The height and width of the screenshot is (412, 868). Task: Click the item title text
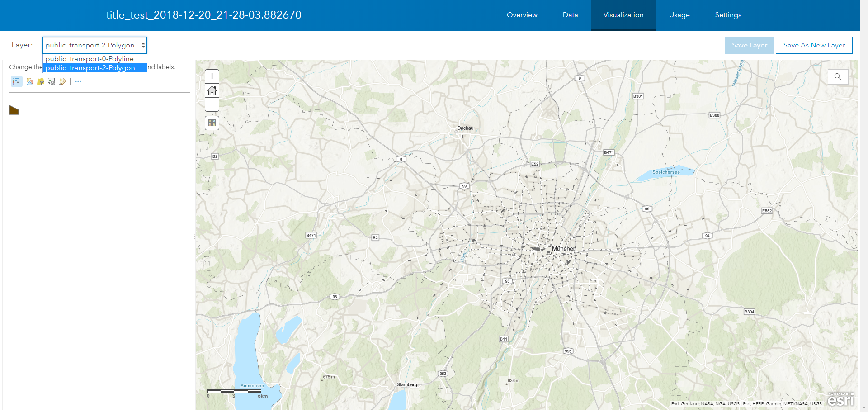pos(204,15)
